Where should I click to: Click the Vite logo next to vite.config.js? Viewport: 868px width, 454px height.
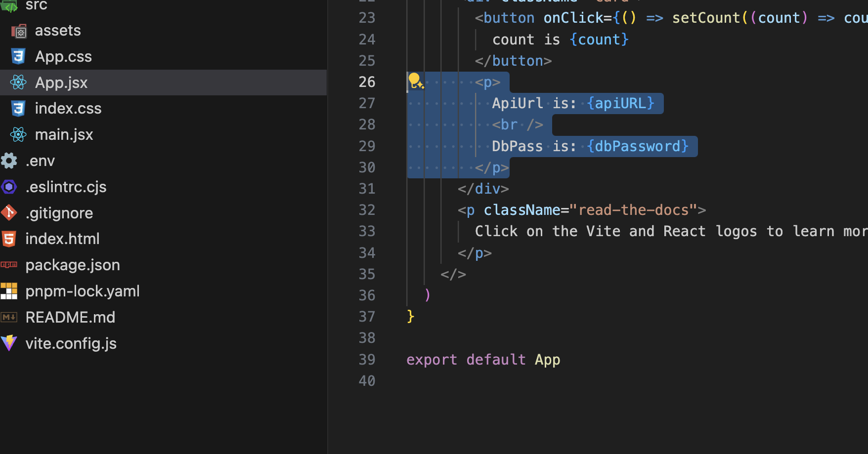pyautogui.click(x=9, y=343)
